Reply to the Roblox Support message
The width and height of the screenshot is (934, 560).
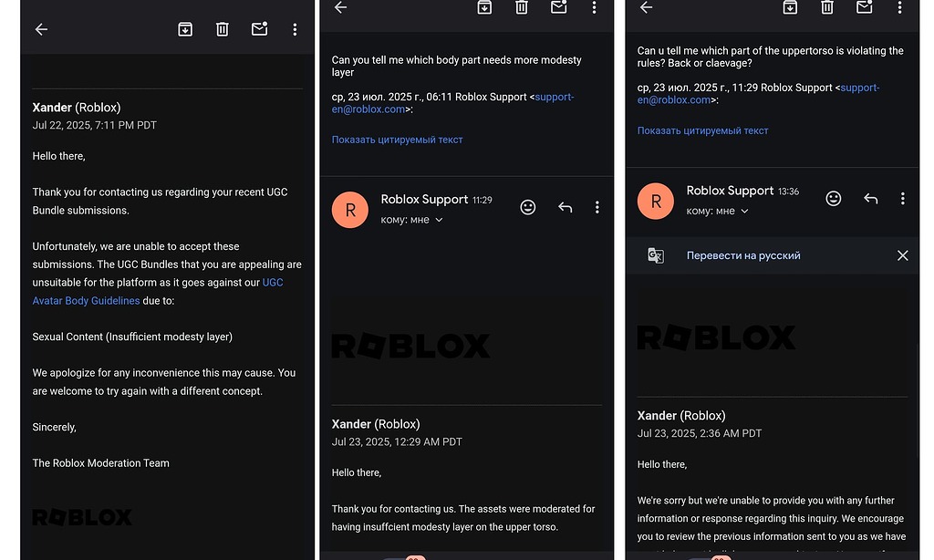565,207
